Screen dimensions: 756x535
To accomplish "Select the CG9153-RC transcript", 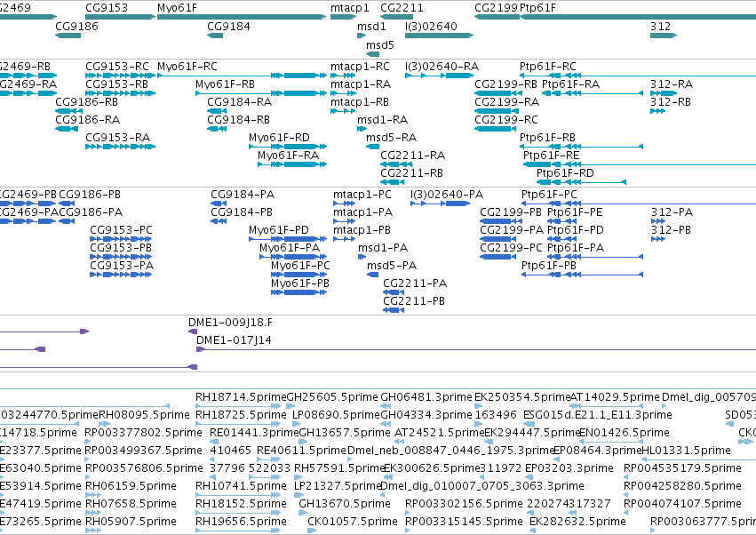I will (x=117, y=66).
